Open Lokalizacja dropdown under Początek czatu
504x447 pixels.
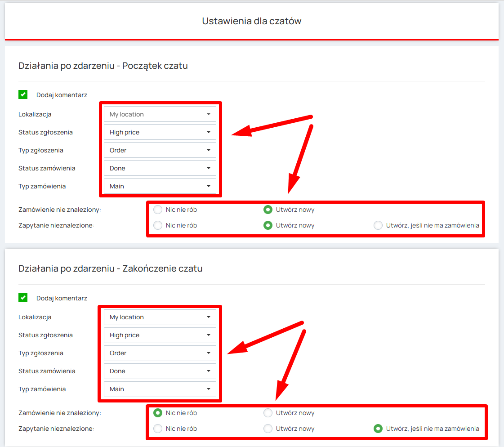click(160, 114)
